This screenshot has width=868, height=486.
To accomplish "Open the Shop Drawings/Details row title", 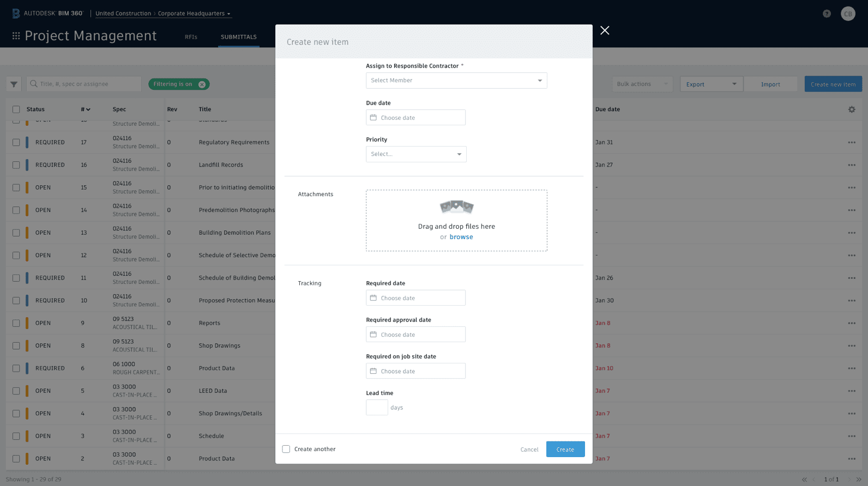I will (x=230, y=414).
